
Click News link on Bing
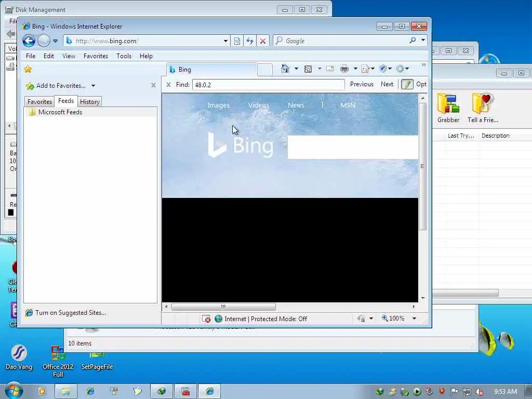point(296,105)
